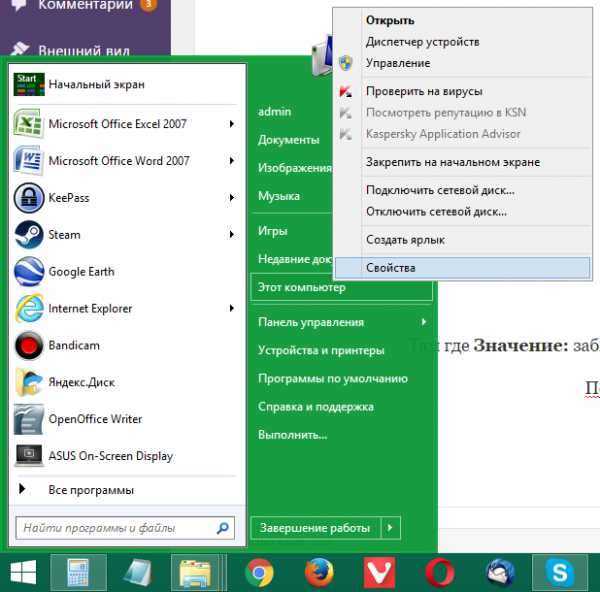Screen dimensions: 600x592
Task: Launch Microsoft Office Word 2007 icon
Action: click(x=28, y=160)
